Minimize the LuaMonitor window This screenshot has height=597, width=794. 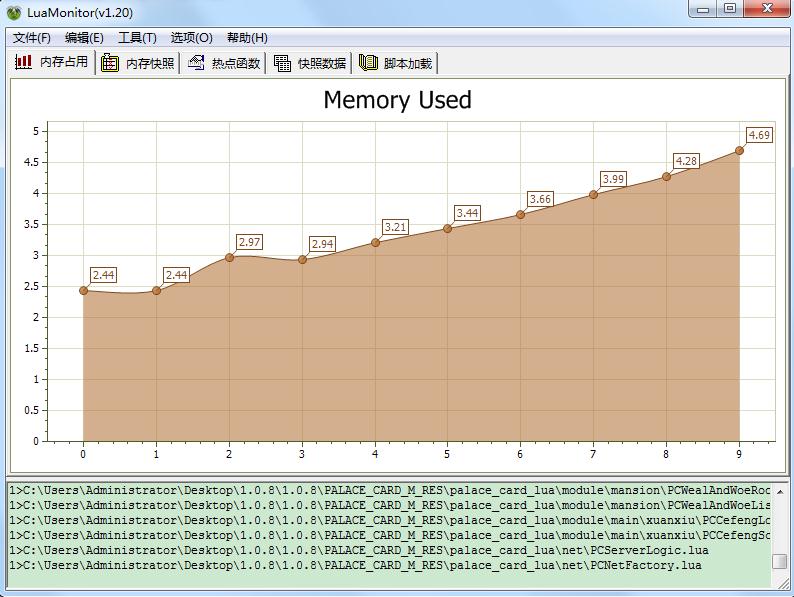(x=703, y=9)
